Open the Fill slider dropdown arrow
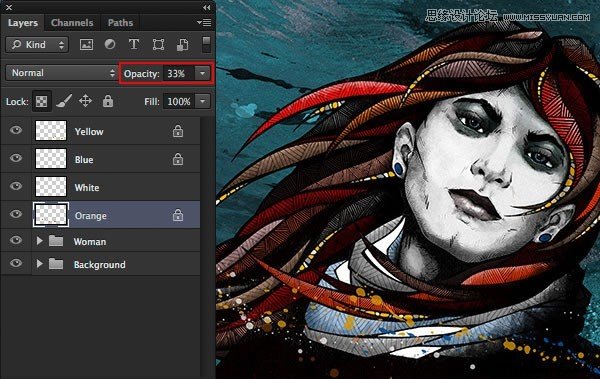Screen dimensions: 600x379 202,101
